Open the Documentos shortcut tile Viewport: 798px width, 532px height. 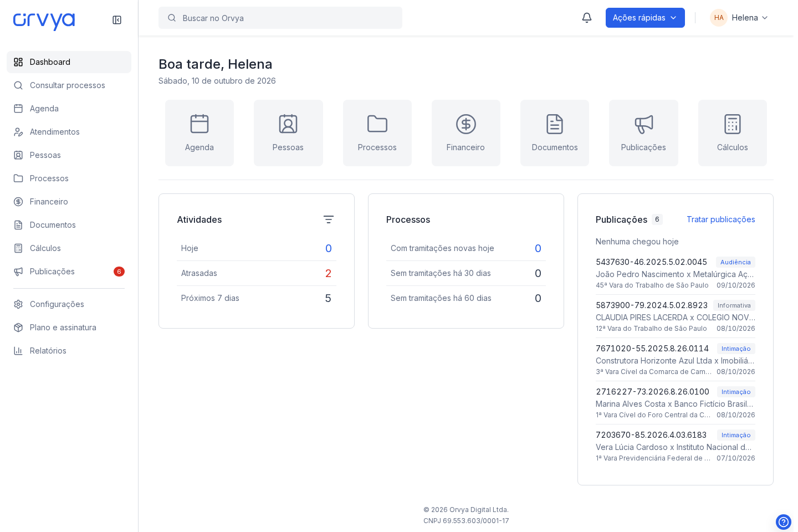point(555,133)
